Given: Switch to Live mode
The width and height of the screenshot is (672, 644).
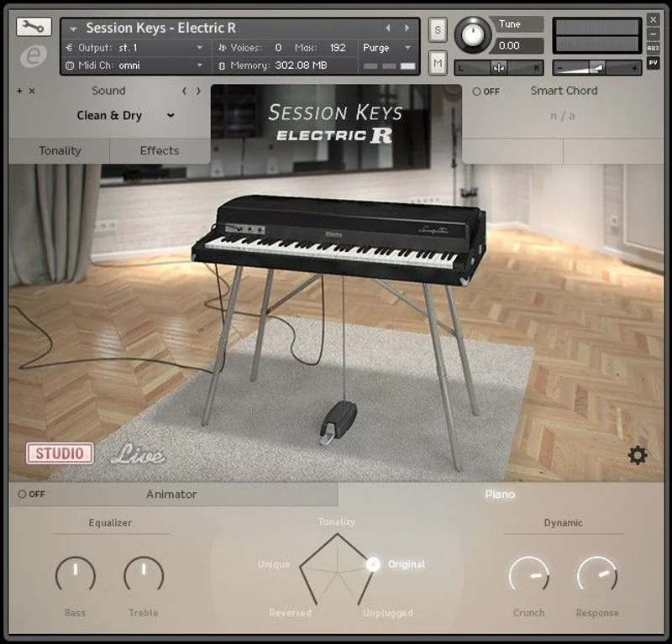Looking at the screenshot, I should point(137,453).
